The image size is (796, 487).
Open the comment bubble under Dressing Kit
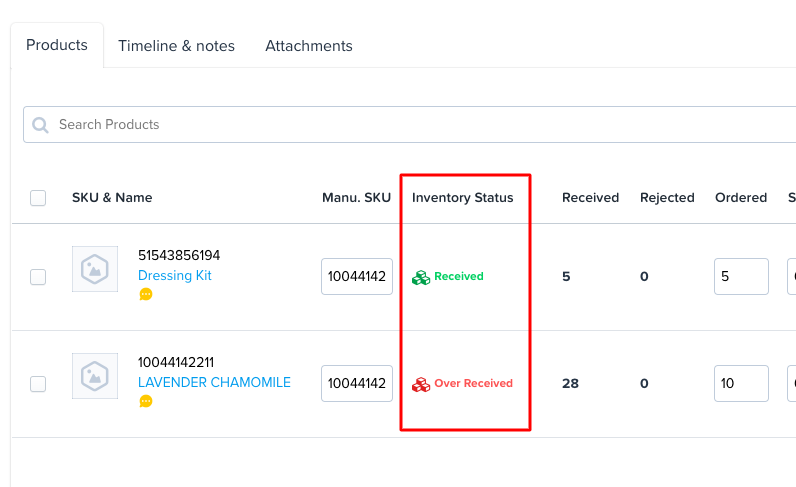[x=146, y=294]
